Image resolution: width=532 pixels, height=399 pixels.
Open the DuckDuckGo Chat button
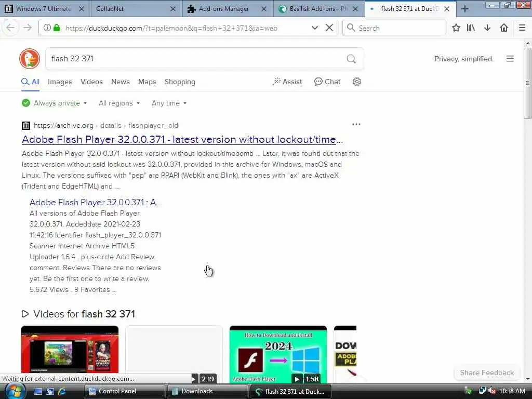[x=327, y=82]
